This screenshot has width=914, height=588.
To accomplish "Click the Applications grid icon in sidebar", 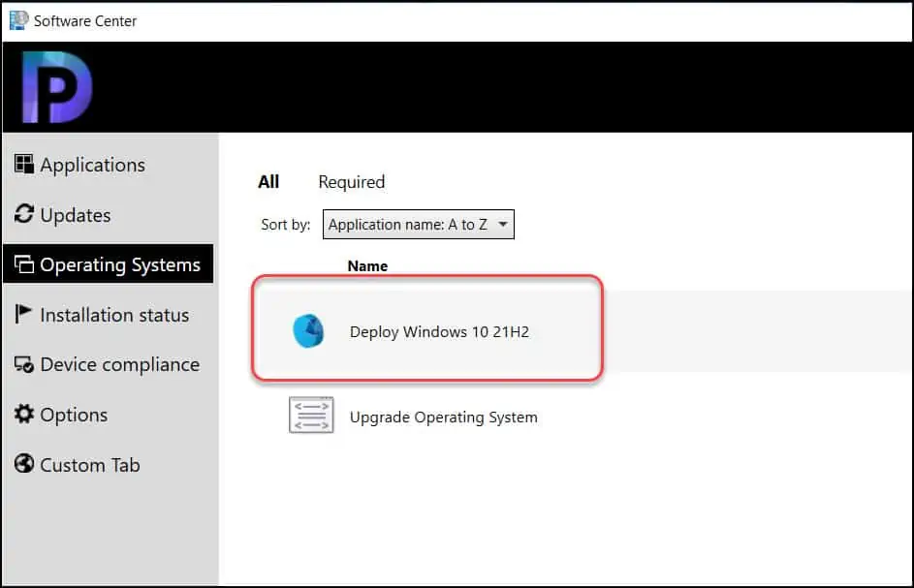I will tap(24, 165).
